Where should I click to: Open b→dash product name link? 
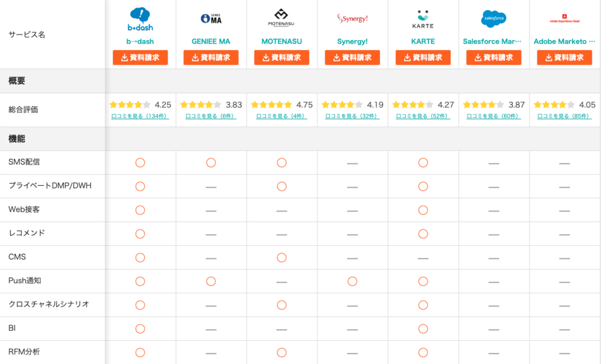click(x=140, y=41)
